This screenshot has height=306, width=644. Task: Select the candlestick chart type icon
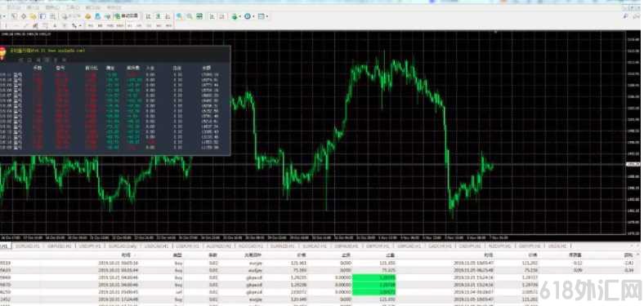coord(158,16)
